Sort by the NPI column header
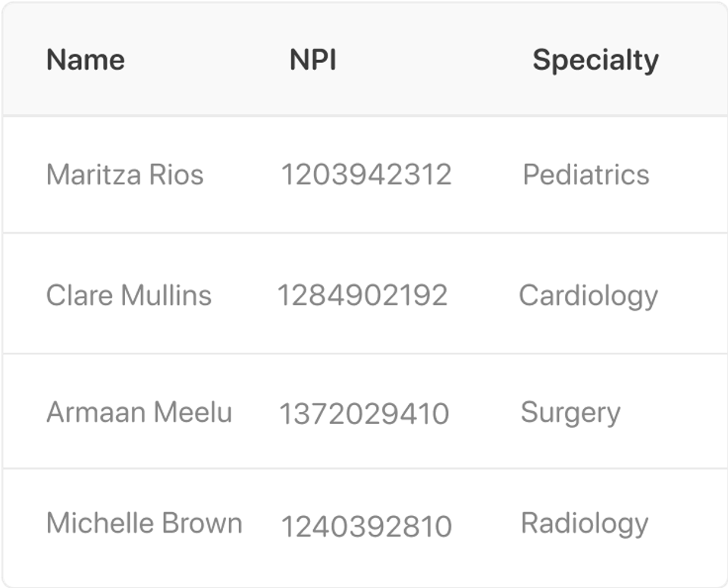The height and width of the screenshot is (588, 728). point(312,60)
